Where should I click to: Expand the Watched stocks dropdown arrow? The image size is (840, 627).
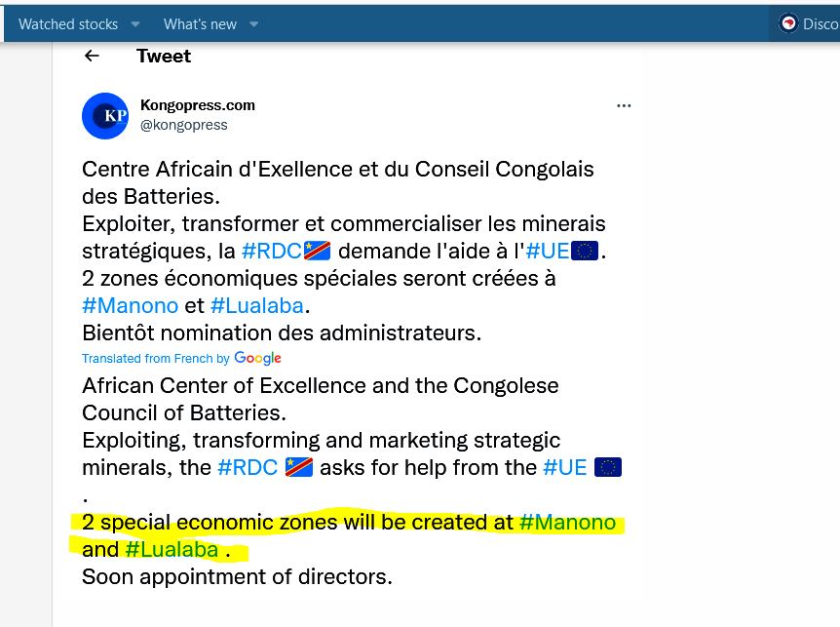click(135, 24)
